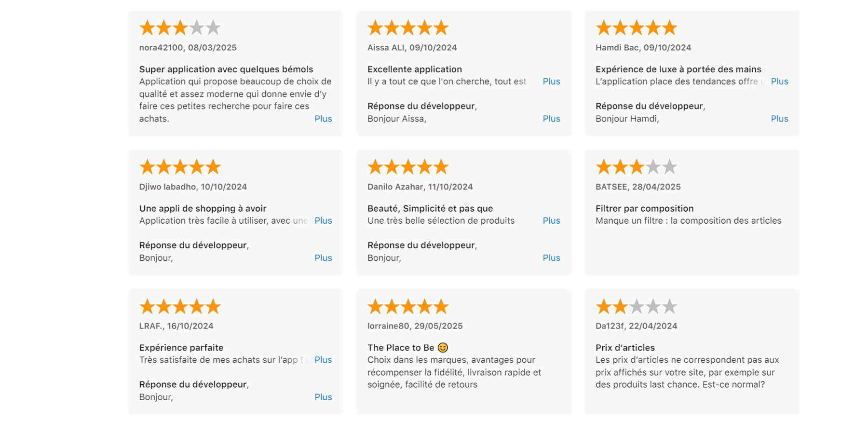Expand the "Excellente application" review text with Plus

551,81
